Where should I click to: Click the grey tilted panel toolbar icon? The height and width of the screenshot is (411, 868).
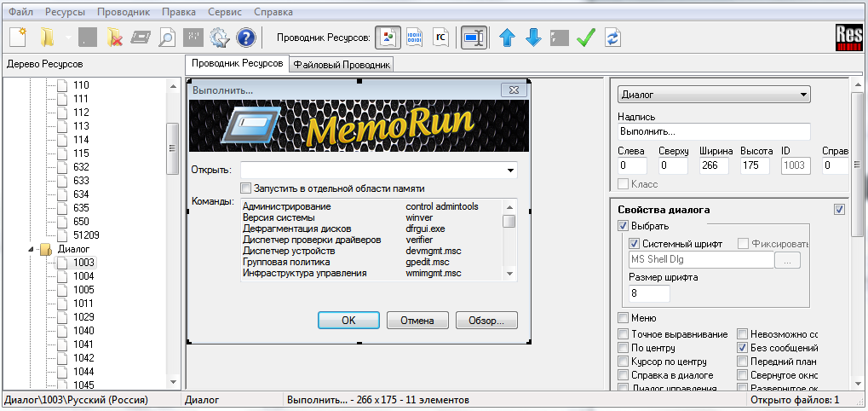click(141, 38)
